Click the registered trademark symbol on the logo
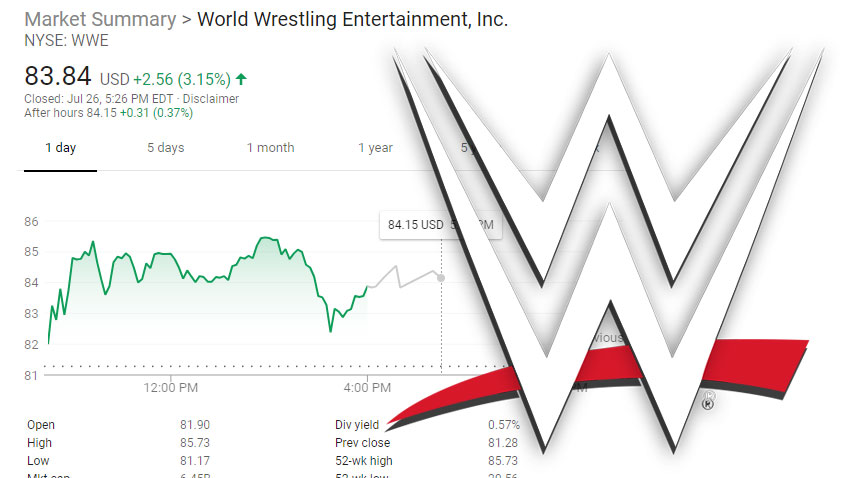The width and height of the screenshot is (850, 478). pos(709,404)
